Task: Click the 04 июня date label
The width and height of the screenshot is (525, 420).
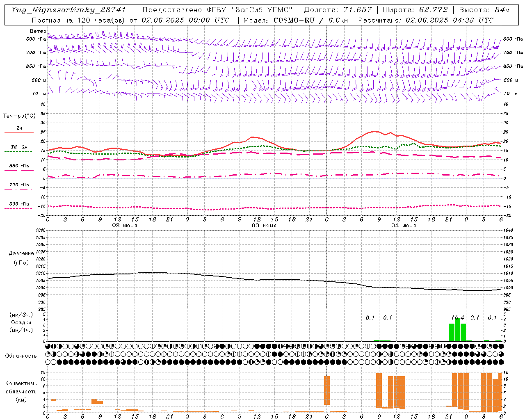Action: (404, 226)
